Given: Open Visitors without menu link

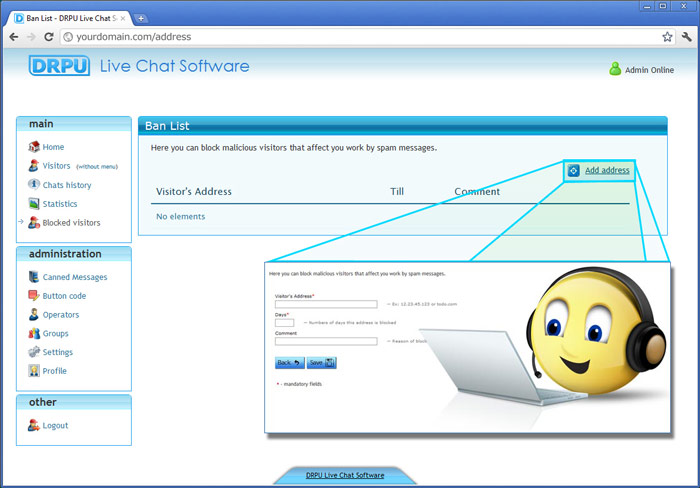Looking at the screenshot, I should tap(97, 167).
